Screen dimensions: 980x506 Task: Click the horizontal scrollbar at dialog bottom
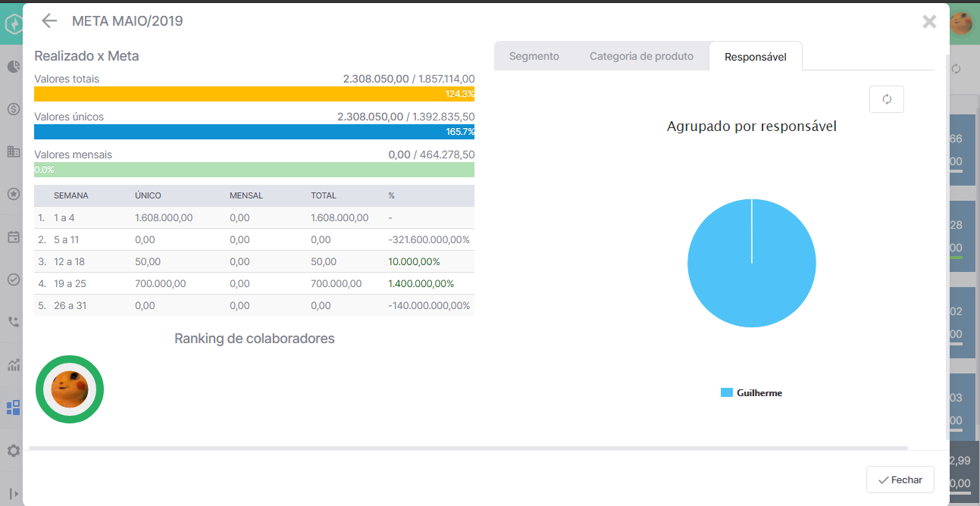click(x=468, y=448)
